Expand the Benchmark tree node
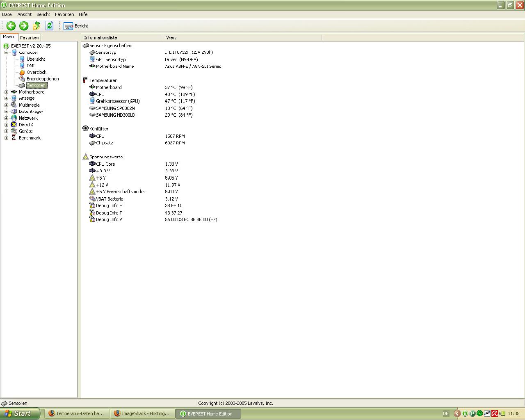525x420 pixels. pos(7,138)
